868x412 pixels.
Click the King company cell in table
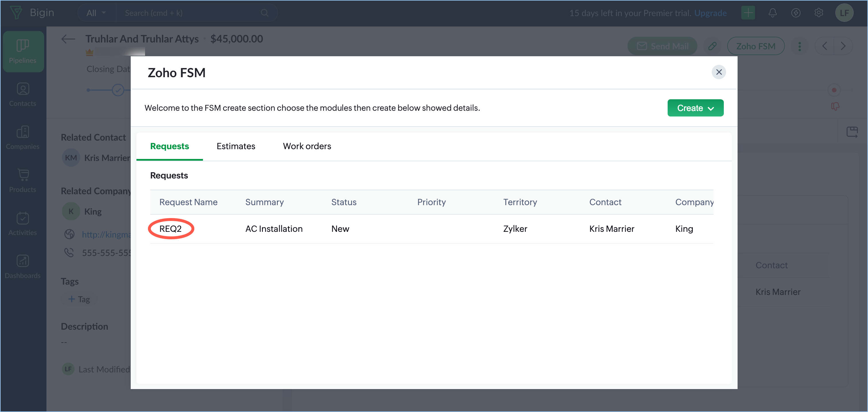tap(684, 229)
